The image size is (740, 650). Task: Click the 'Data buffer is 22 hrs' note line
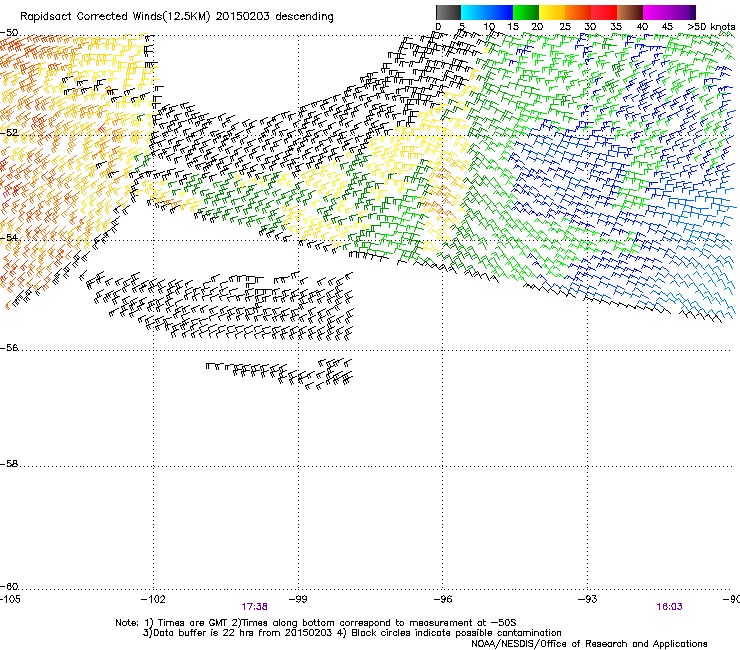(x=352, y=633)
